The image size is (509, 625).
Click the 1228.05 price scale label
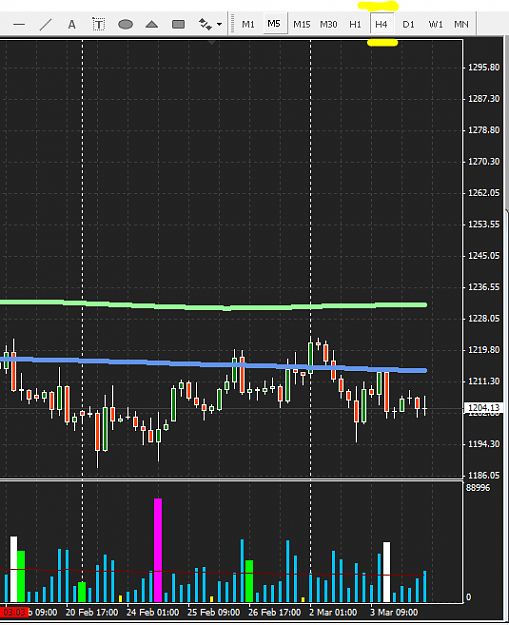click(483, 318)
